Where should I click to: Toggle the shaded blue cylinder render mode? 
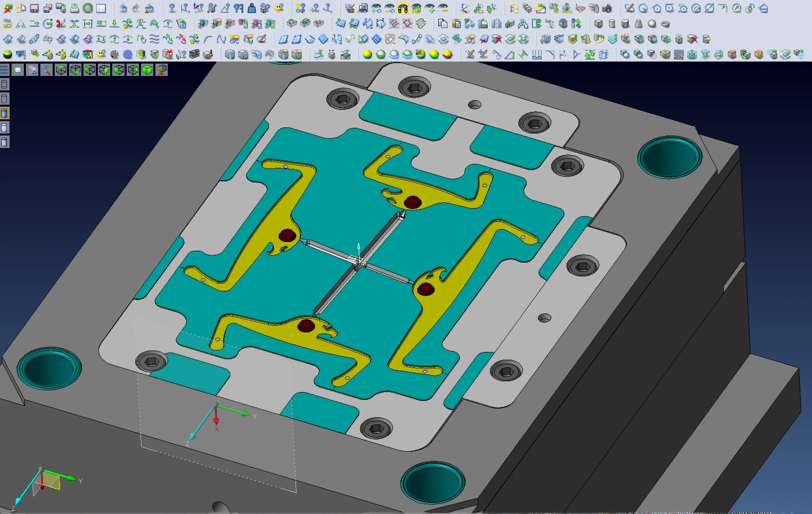[x=4, y=113]
